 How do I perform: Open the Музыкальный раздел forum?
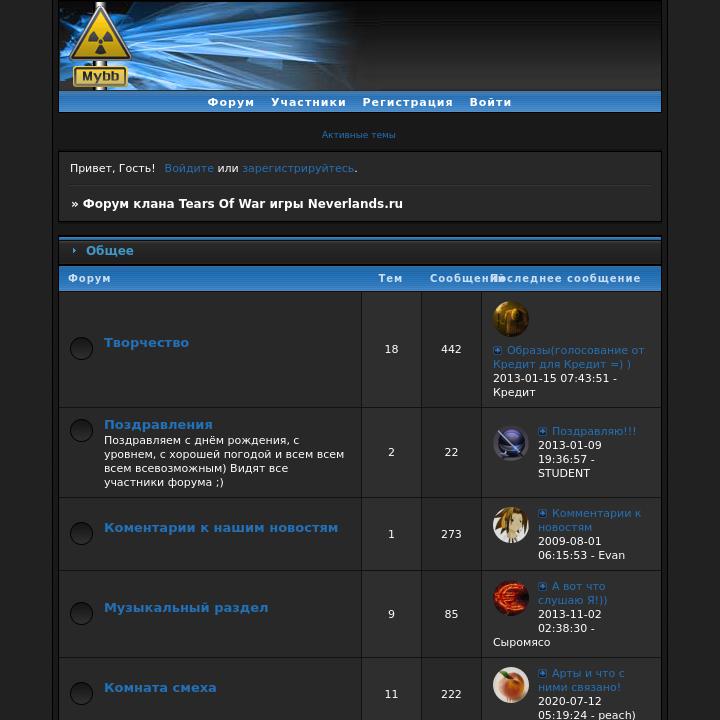pos(186,608)
